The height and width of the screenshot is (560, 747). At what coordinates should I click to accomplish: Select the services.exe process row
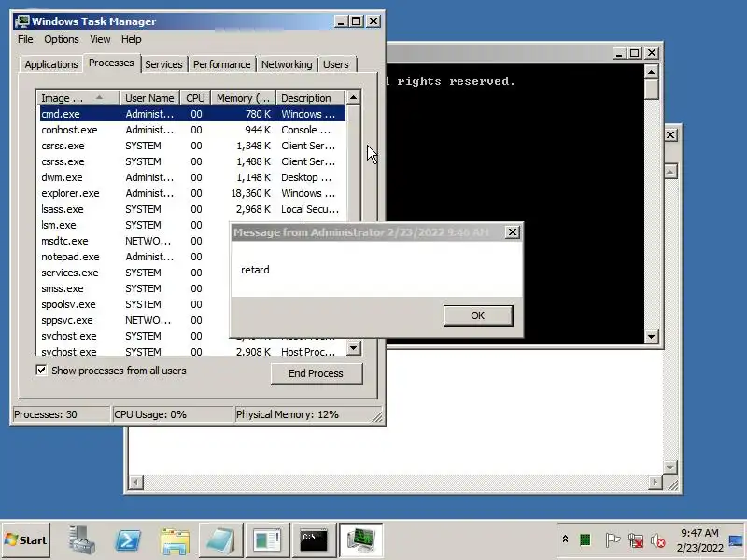click(x=134, y=273)
